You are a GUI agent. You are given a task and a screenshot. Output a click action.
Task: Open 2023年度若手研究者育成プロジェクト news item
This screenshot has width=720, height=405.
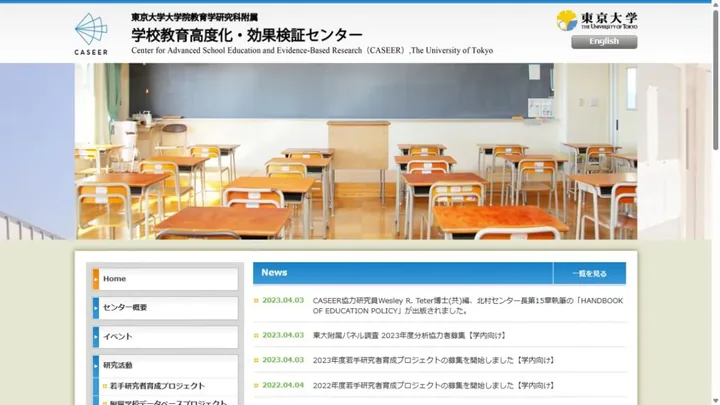coord(434,360)
